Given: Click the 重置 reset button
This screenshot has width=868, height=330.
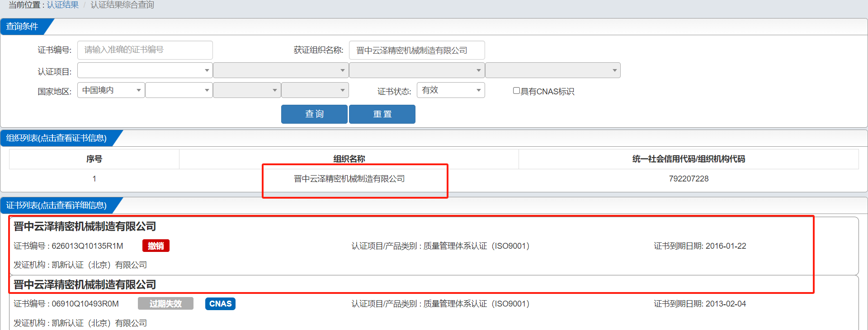Looking at the screenshot, I should tap(382, 114).
